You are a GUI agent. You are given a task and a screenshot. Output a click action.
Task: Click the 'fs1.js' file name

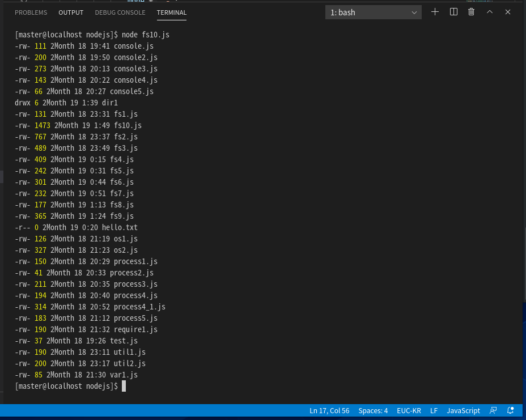tap(126, 114)
